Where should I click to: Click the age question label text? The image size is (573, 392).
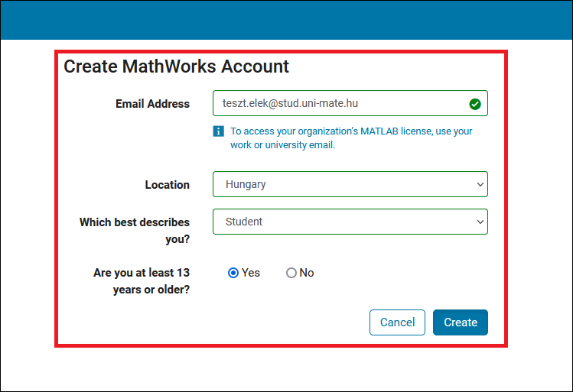point(142,280)
